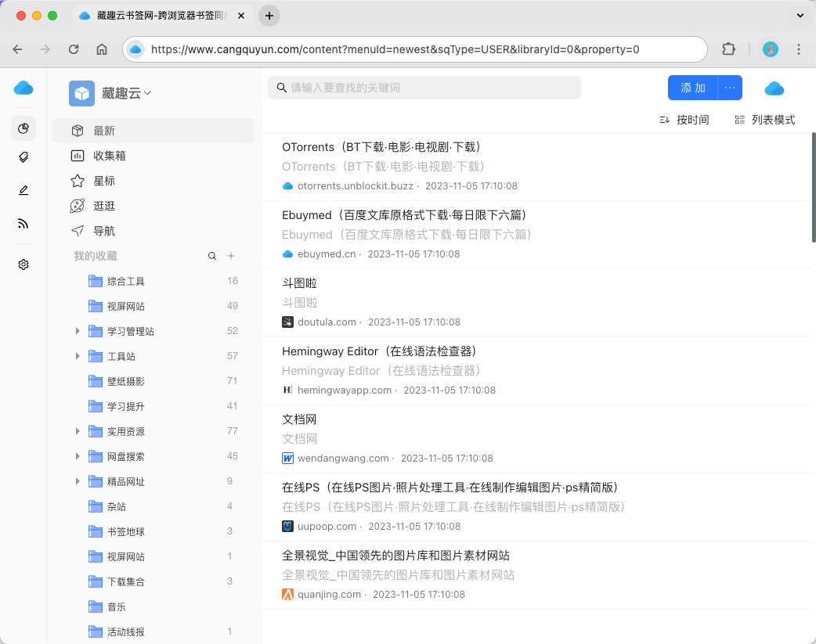Expand the 实用资源 folder
The height and width of the screenshot is (644, 816).
pos(77,431)
